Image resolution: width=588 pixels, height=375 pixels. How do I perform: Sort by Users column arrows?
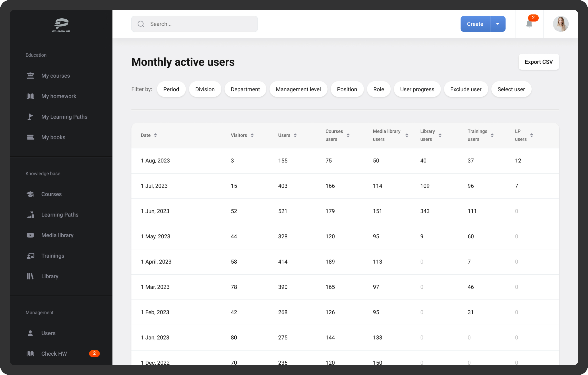(x=295, y=135)
